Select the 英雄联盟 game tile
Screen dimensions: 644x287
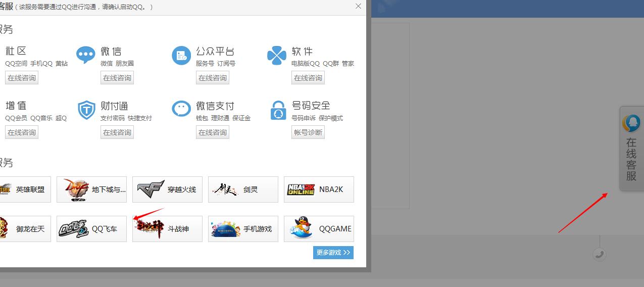[24, 189]
